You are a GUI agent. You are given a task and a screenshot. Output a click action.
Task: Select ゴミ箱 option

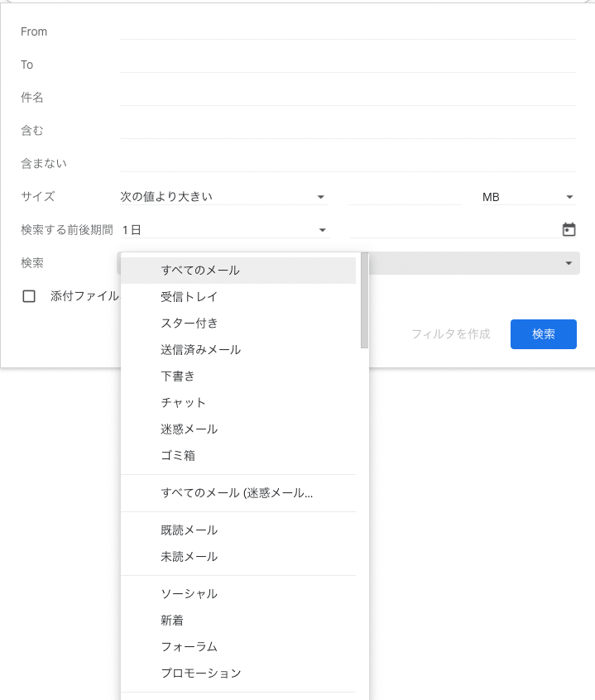(x=238, y=455)
